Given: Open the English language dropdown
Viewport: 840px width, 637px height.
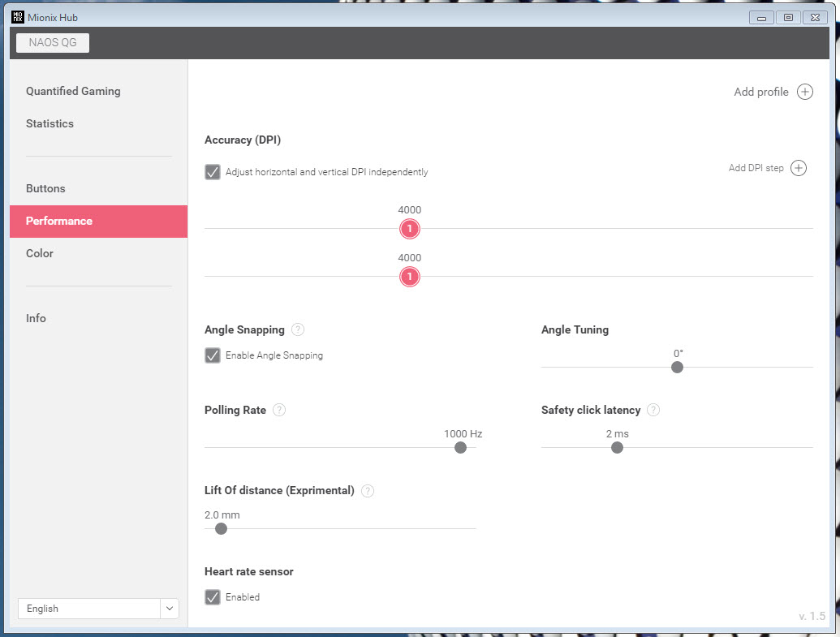Looking at the screenshot, I should tap(98, 609).
